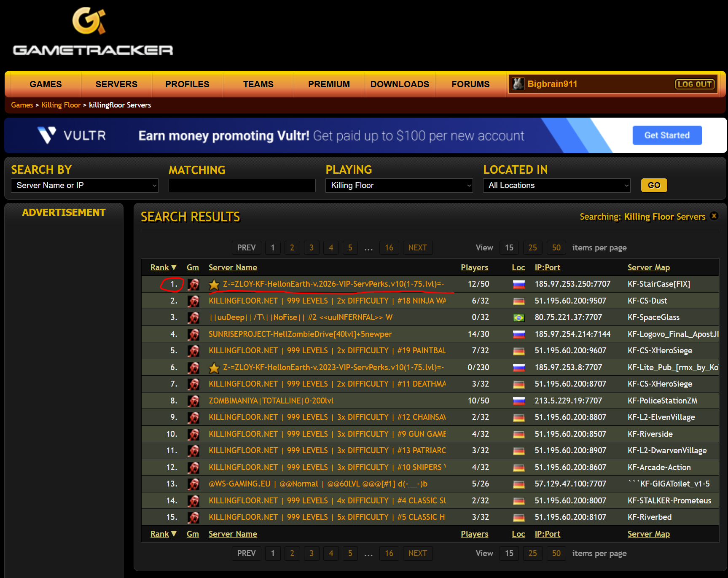Screen dimensions: 728x578
Task: Click the Bigbrain911 profile avatar icon
Action: [518, 84]
